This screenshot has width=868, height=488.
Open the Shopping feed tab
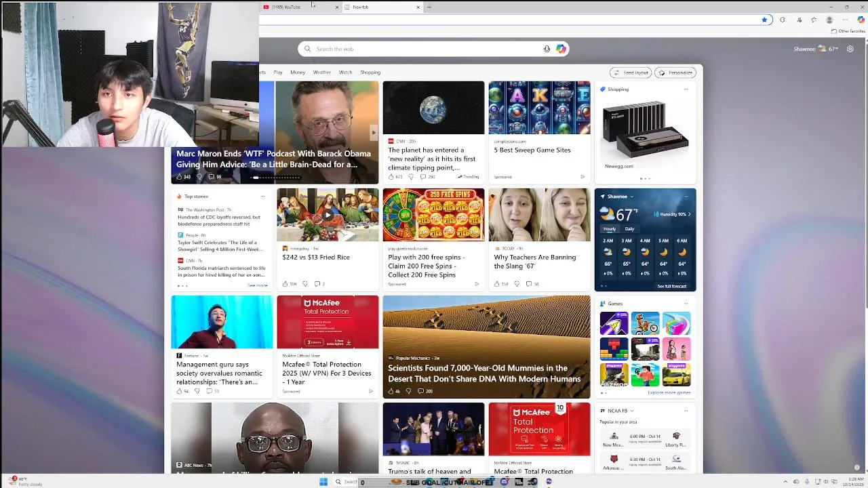[370, 73]
